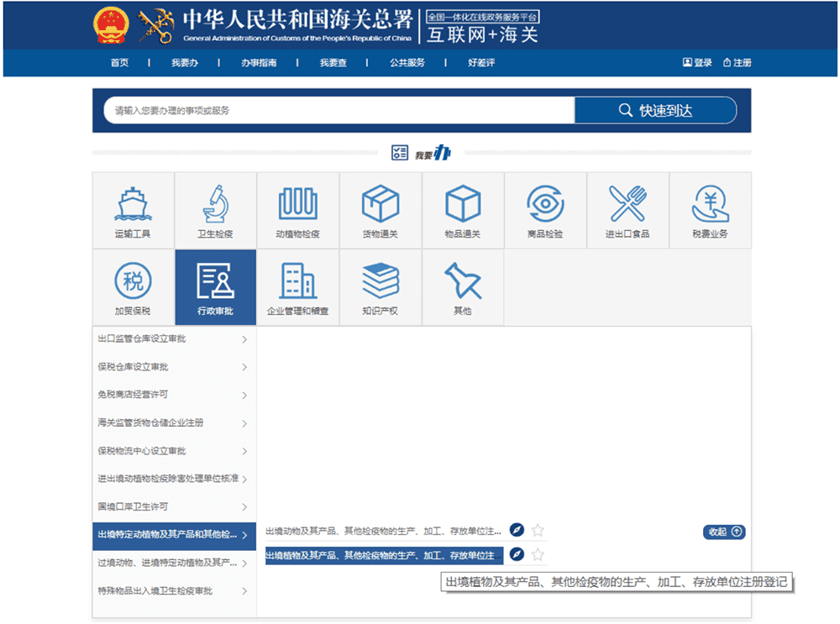Click the edit pencil beside 出境动物及其产品 item
This screenshot has width=840, height=624.
click(517, 530)
